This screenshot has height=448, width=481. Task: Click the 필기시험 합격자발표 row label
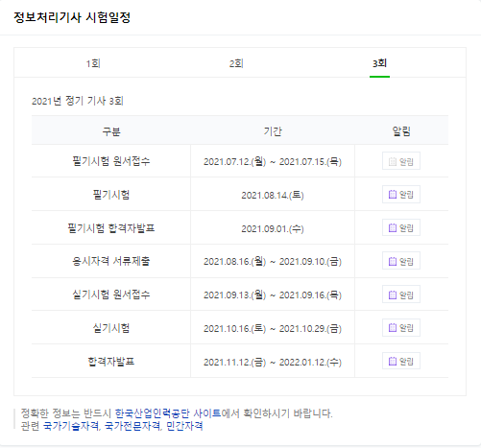click(111, 227)
